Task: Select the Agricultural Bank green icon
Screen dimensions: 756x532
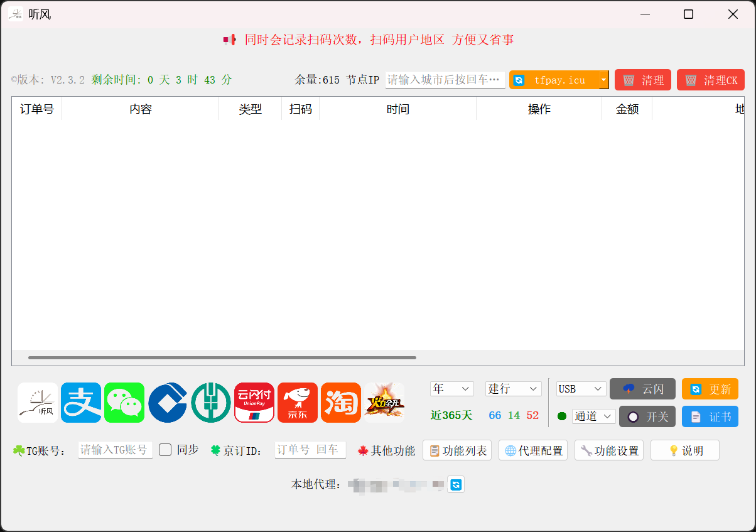Action: coord(211,403)
